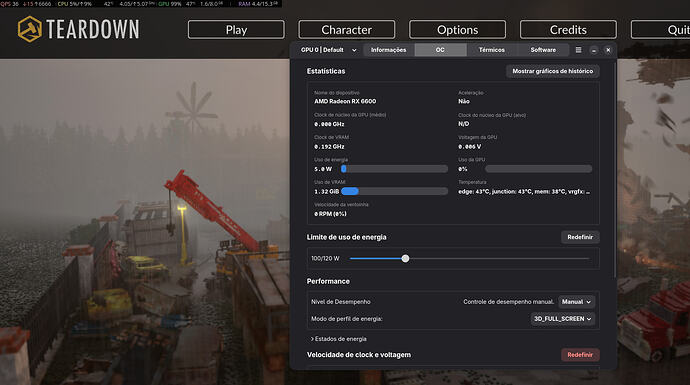Select the OC tab
This screenshot has width=690, height=385.
[x=440, y=50]
